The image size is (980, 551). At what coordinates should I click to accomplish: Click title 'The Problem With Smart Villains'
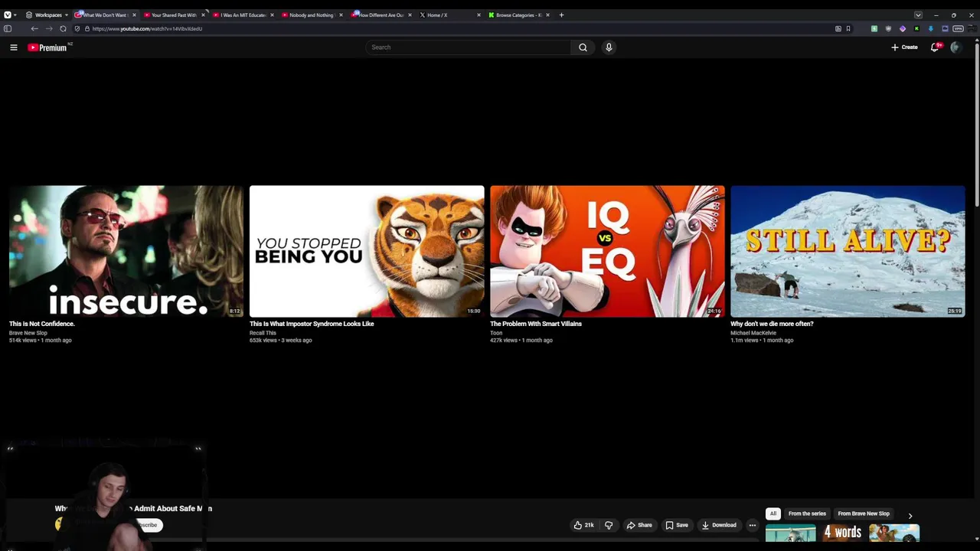[536, 324]
